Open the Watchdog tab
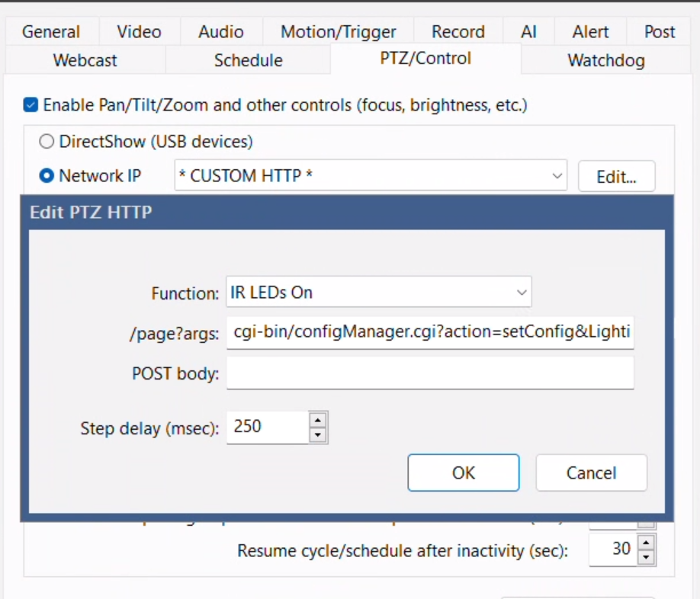The width and height of the screenshot is (700, 599). (605, 60)
